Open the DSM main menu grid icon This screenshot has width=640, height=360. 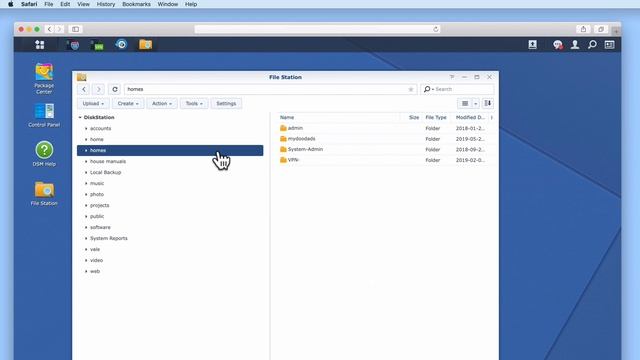[x=40, y=44]
